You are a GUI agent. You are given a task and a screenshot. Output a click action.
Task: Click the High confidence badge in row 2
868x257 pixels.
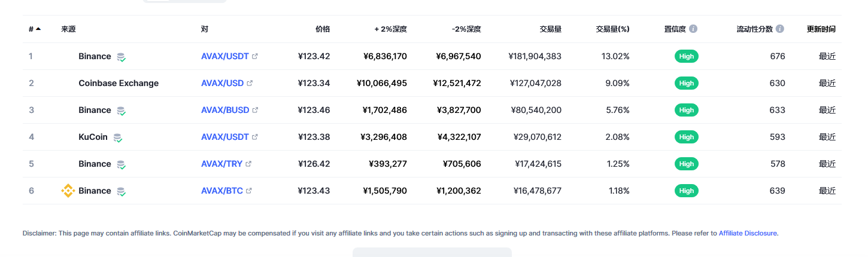[687, 83]
